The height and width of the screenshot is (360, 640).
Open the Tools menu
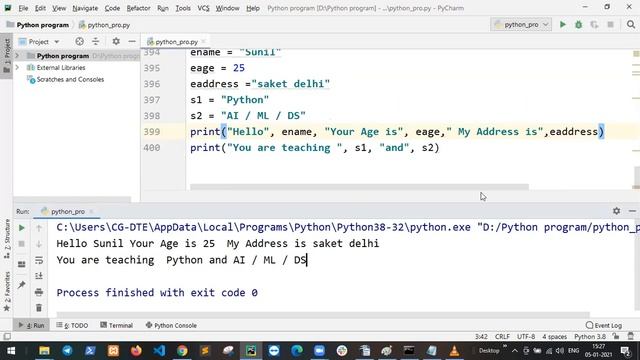point(183,8)
